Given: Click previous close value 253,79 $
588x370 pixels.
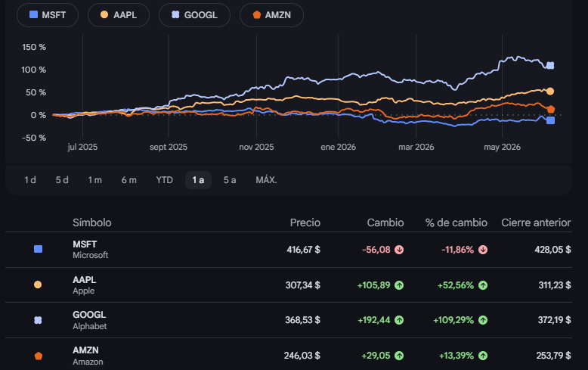Looking at the screenshot, I should 553,356.
